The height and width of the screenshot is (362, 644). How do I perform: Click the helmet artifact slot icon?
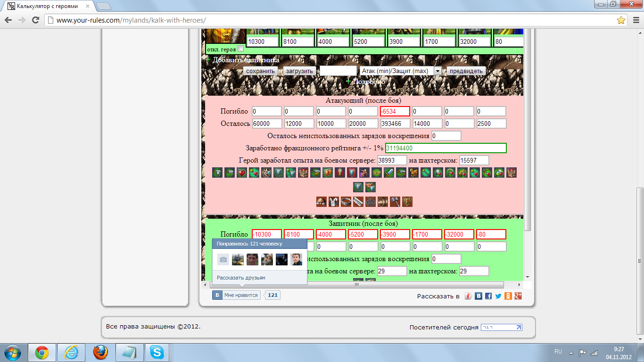click(x=322, y=202)
